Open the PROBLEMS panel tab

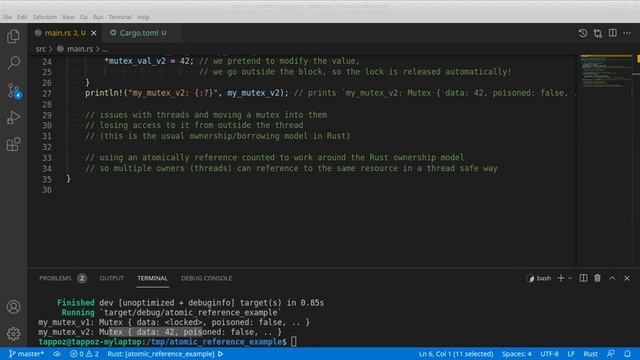coord(55,278)
